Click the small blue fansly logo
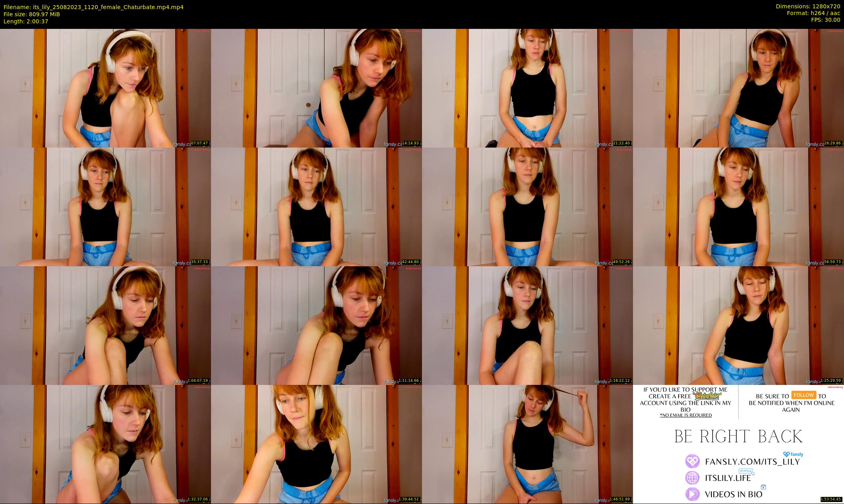 click(793, 455)
